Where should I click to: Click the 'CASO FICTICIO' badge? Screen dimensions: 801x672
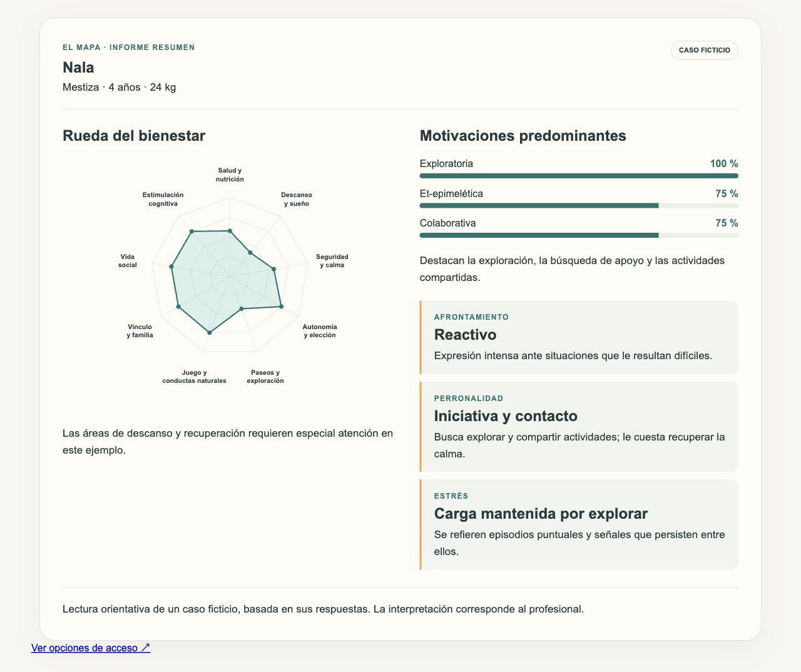pos(705,50)
